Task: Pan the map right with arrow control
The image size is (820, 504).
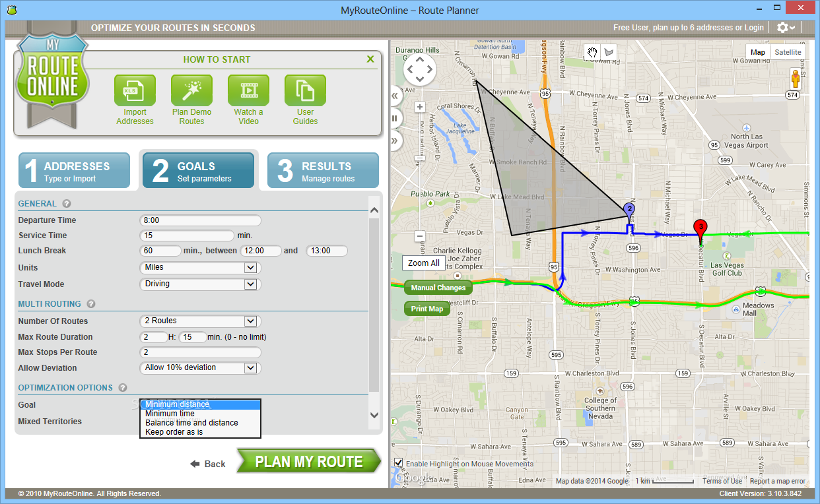Action: (x=430, y=69)
